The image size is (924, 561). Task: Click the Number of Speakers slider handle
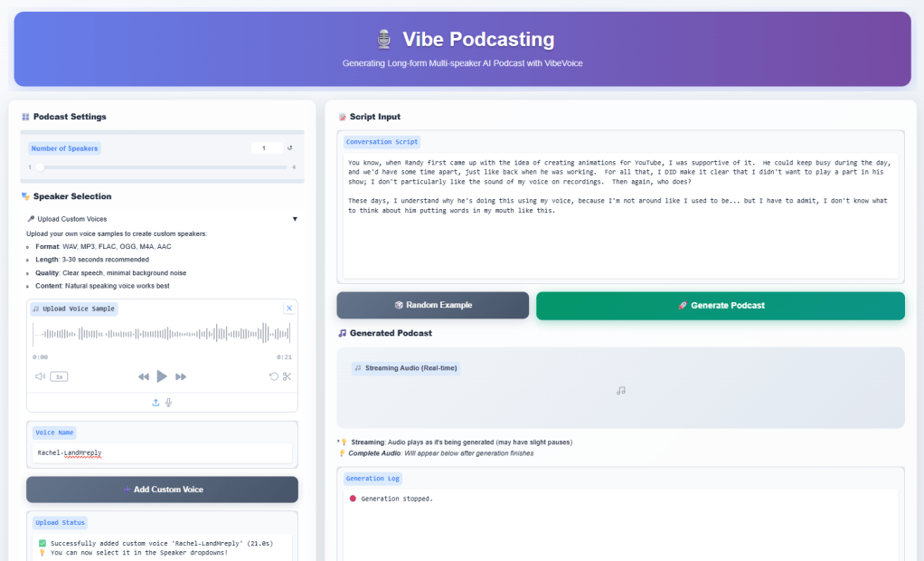pyautogui.click(x=39, y=166)
